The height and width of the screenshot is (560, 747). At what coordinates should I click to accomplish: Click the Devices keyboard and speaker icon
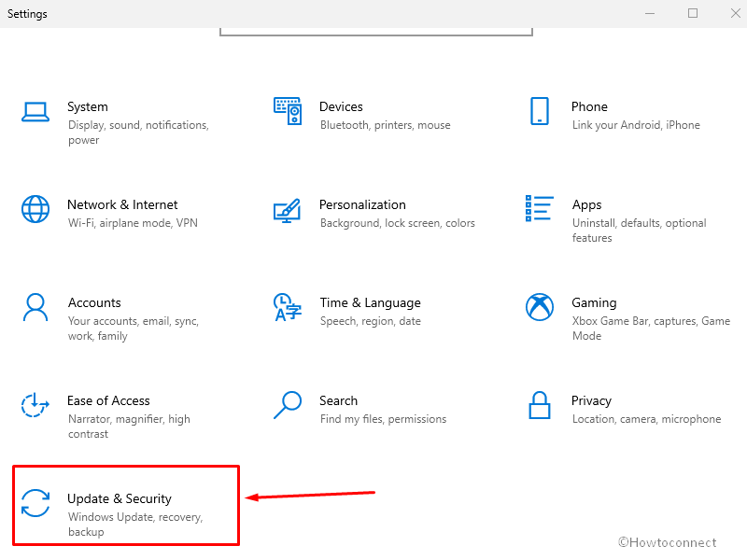pos(288,111)
